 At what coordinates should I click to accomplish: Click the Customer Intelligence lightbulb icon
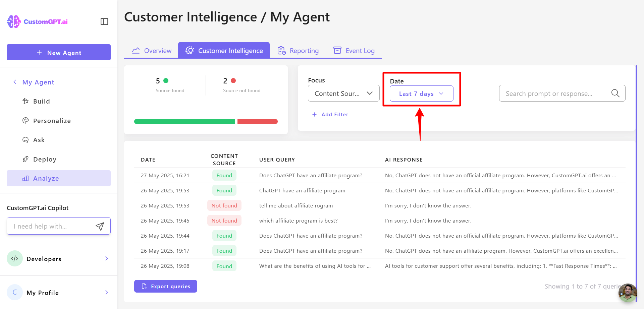point(190,50)
